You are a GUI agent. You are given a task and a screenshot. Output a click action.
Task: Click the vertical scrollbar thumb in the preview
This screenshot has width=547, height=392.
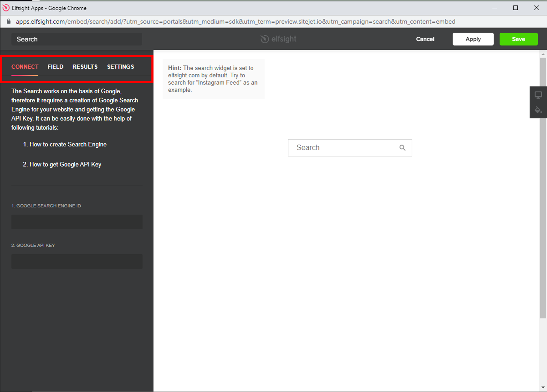tap(543, 188)
